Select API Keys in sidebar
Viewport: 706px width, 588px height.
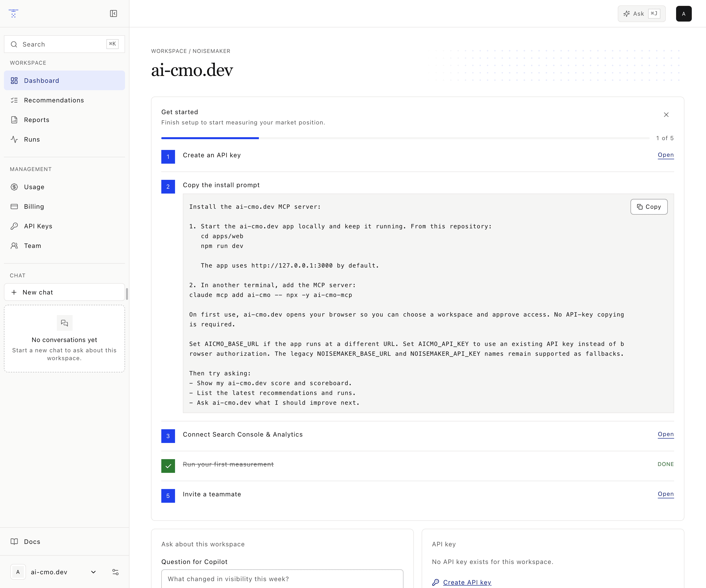(x=64, y=226)
